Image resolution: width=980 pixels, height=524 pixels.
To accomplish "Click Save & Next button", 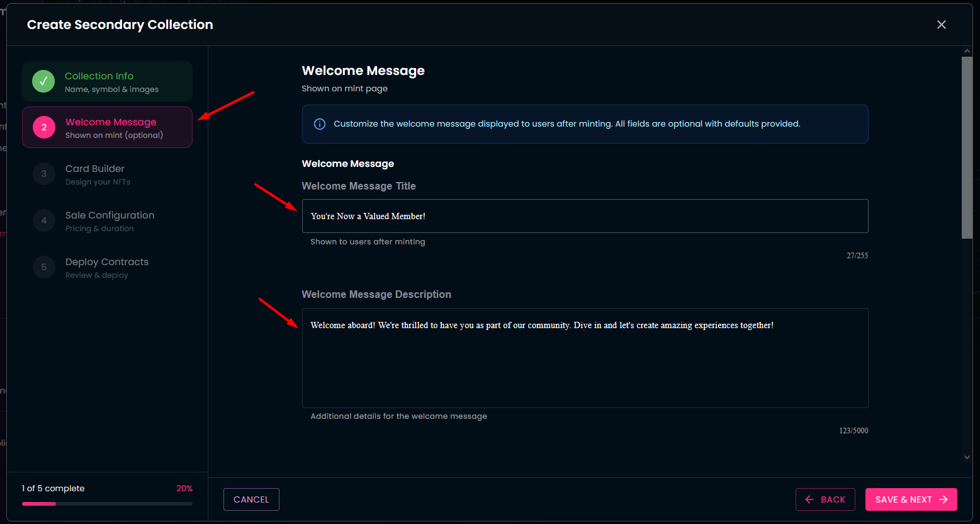I will 911,499.
